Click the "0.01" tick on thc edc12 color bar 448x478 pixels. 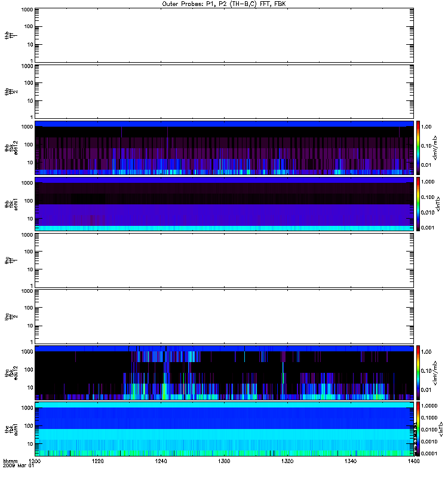tap(426, 390)
